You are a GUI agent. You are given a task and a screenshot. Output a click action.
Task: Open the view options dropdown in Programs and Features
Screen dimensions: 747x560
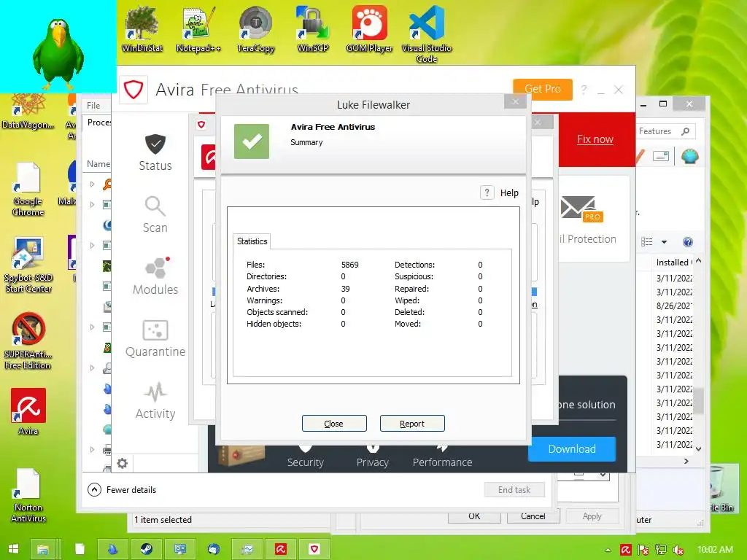pyautogui.click(x=664, y=242)
